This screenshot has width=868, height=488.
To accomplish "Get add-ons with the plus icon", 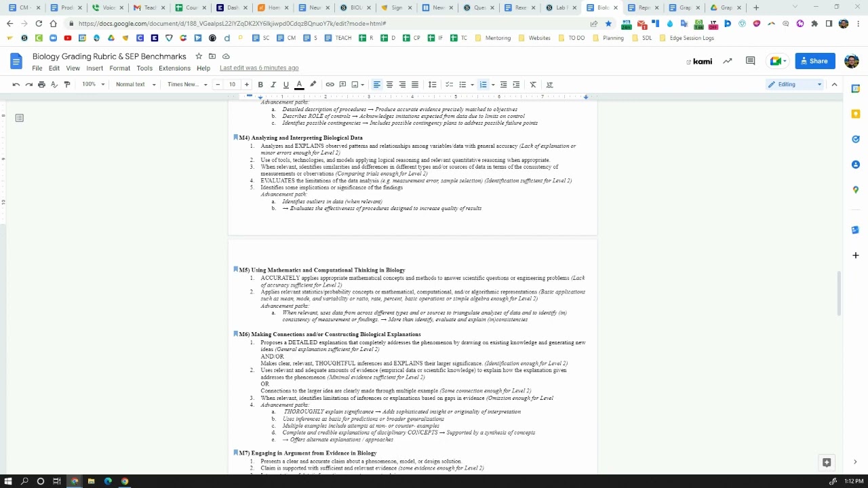I will [856, 256].
